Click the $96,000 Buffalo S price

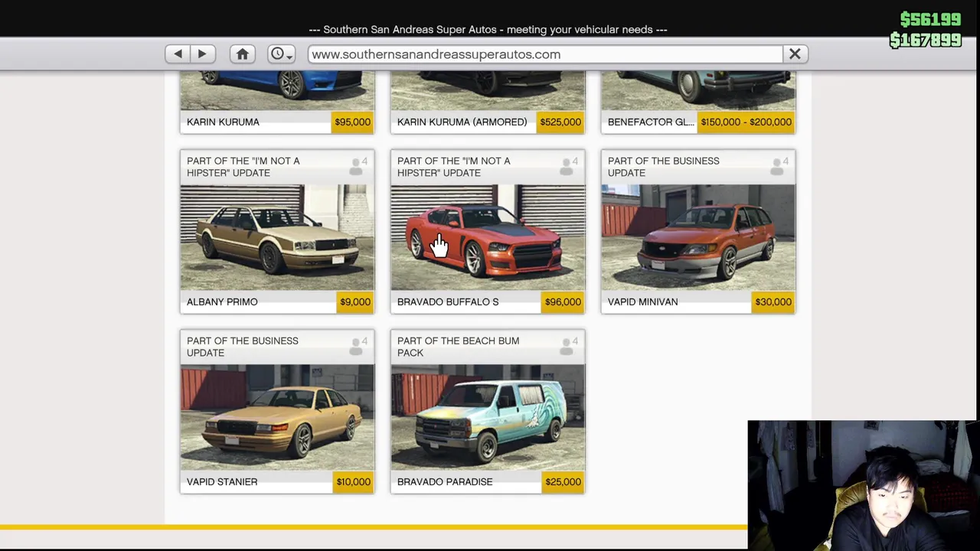click(563, 302)
